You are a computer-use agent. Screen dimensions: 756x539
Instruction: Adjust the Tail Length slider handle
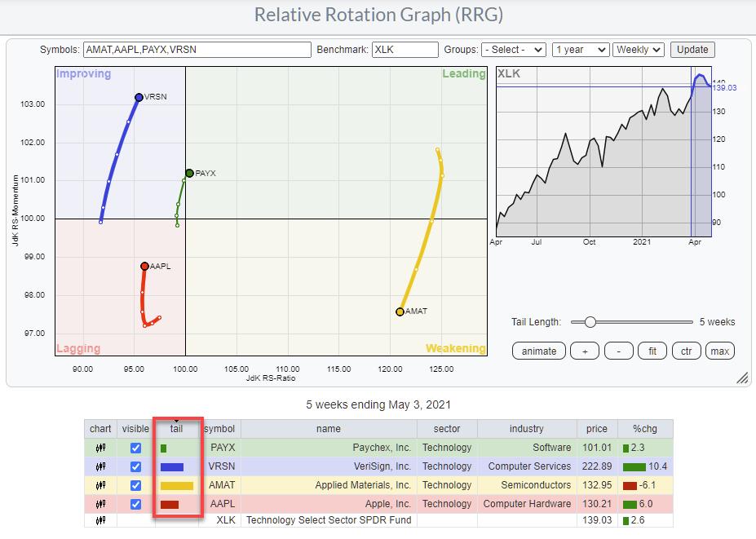(x=589, y=322)
